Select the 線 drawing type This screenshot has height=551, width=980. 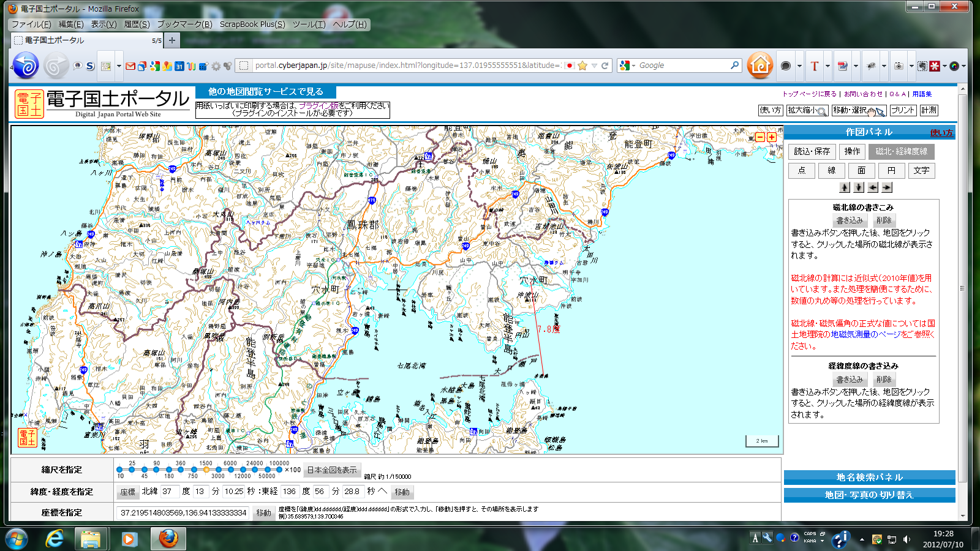pos(831,170)
